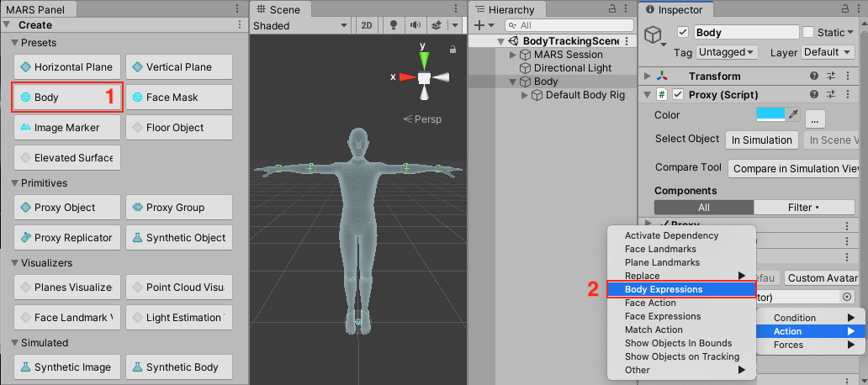
Task: Choose Face Landmarks in the Action submenu
Action: coord(660,249)
